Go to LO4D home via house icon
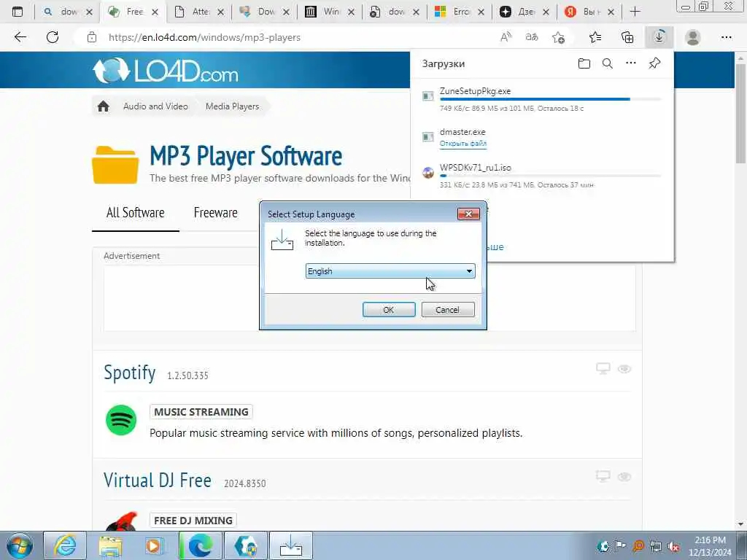 click(104, 106)
